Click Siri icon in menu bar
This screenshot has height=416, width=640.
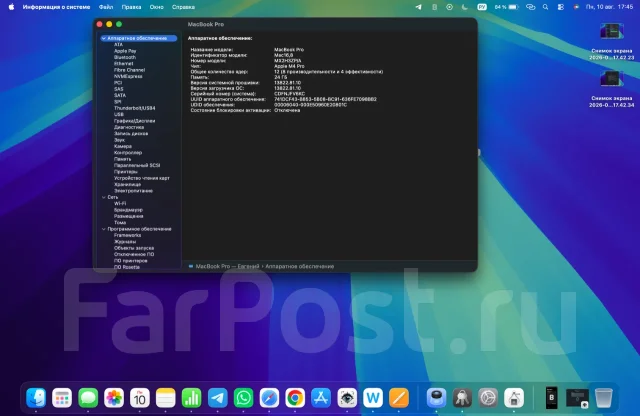(x=576, y=7)
